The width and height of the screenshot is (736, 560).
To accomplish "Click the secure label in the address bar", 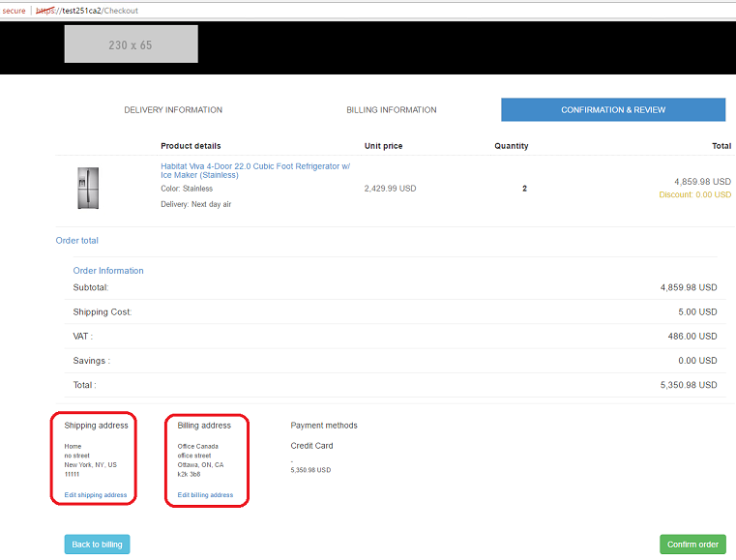I will coord(13,11).
